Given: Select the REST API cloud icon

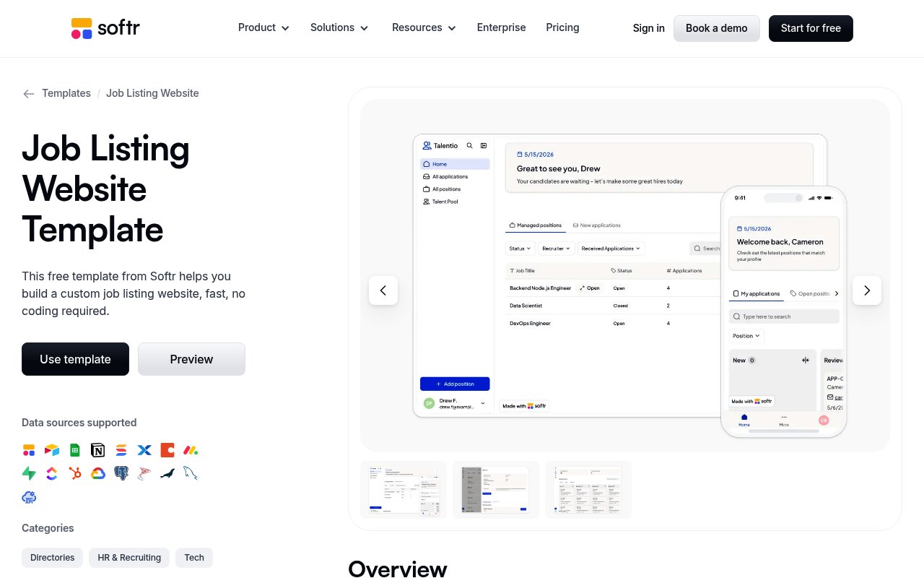Looking at the screenshot, I should (29, 496).
